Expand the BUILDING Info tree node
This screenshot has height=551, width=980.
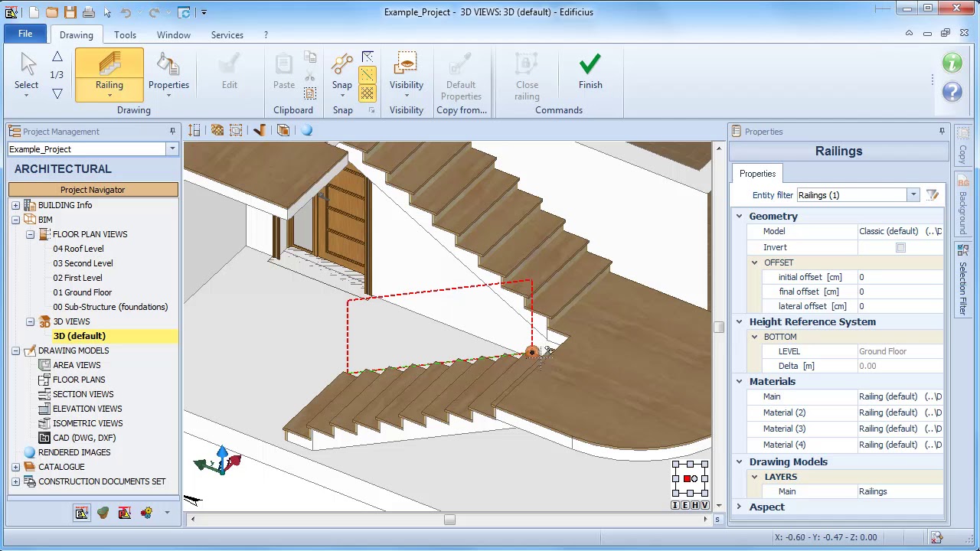(15, 205)
